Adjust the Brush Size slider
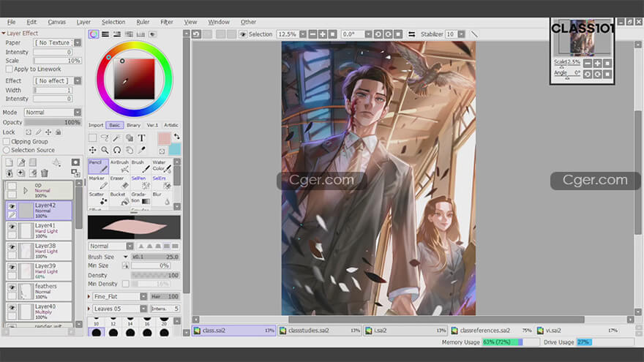644x362 pixels. (x=155, y=257)
